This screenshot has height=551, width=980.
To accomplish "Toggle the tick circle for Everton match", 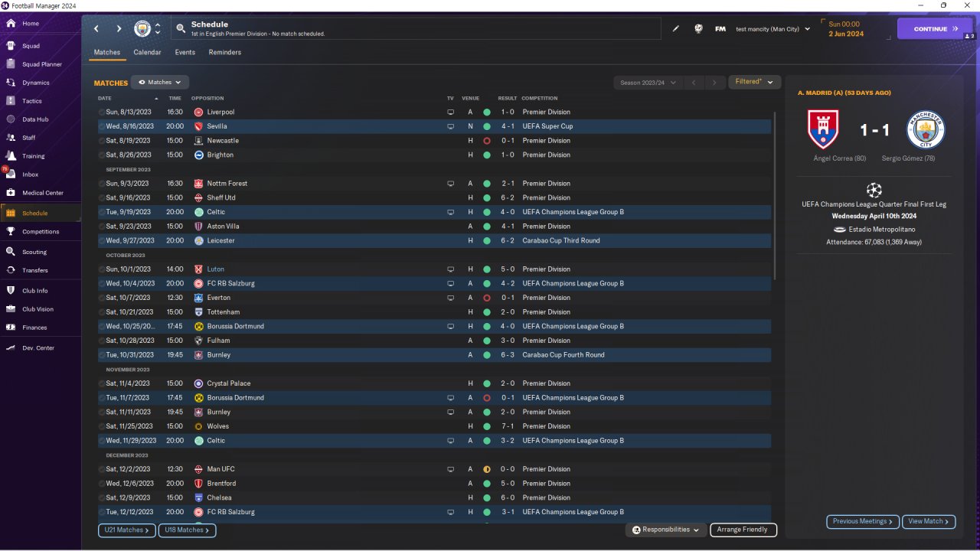I will (102, 298).
